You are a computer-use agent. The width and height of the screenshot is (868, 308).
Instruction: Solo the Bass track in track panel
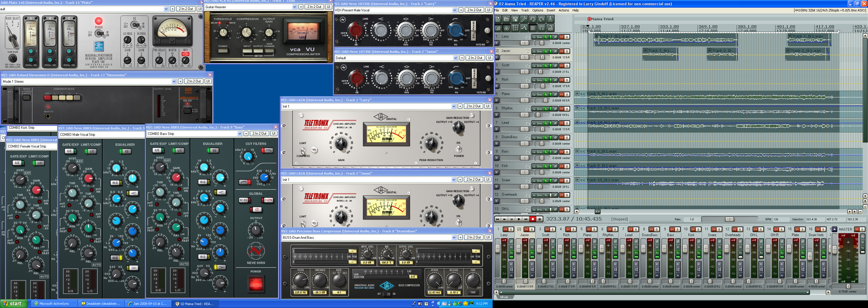coord(567,152)
